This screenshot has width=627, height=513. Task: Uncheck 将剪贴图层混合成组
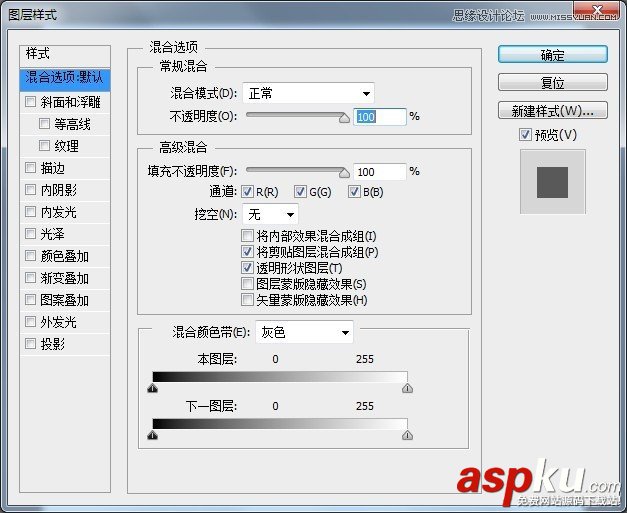click(247, 252)
